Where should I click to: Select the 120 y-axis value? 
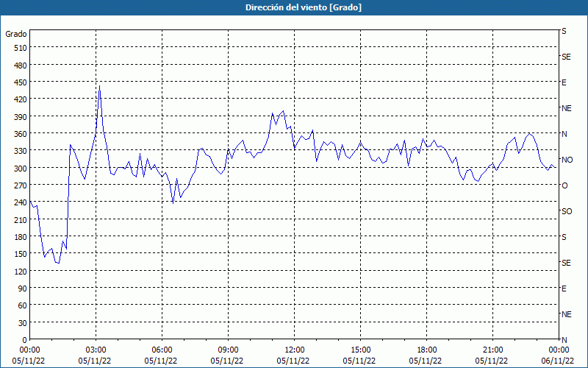click(21, 272)
